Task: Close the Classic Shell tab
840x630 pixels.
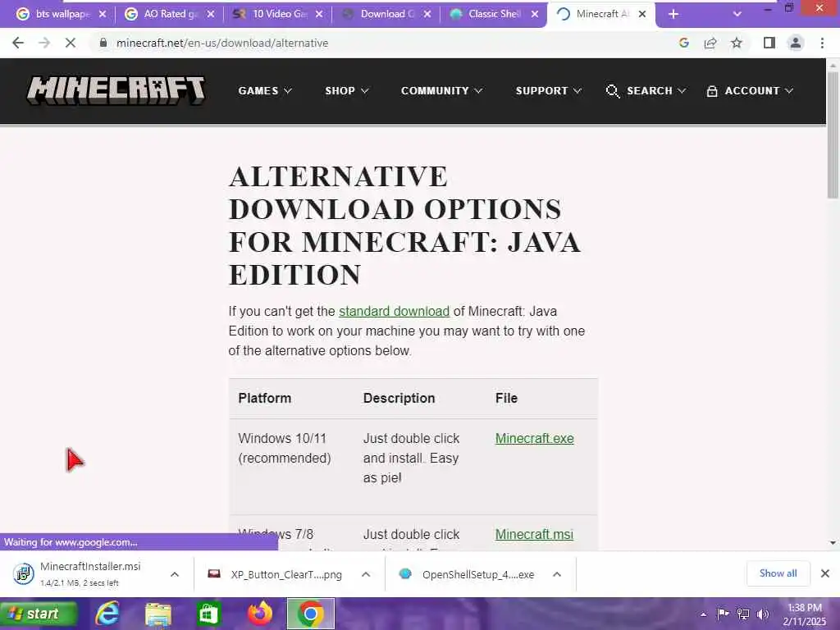Action: click(535, 14)
